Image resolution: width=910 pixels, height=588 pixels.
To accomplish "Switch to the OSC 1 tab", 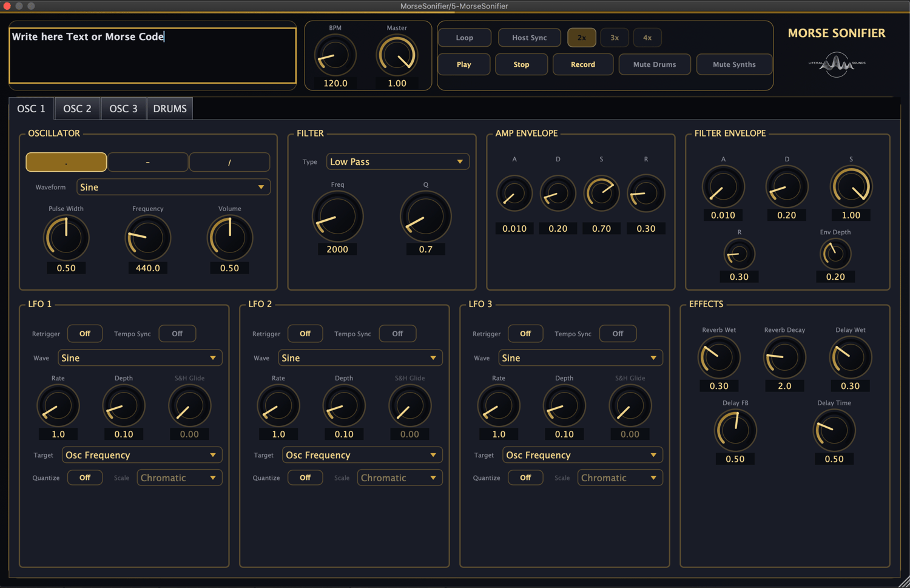I will pos(32,109).
